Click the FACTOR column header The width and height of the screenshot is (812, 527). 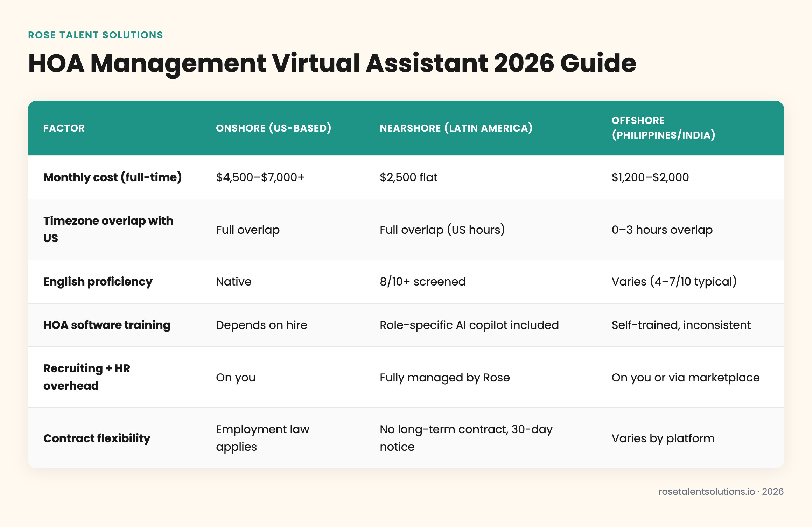point(64,128)
